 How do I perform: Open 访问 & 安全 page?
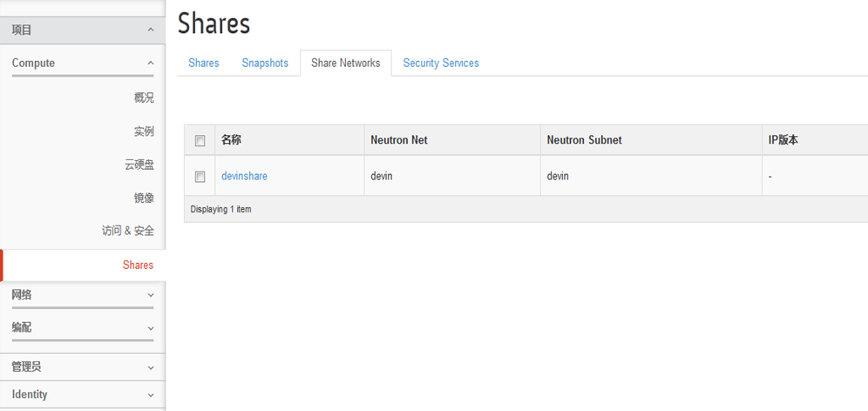pos(128,232)
